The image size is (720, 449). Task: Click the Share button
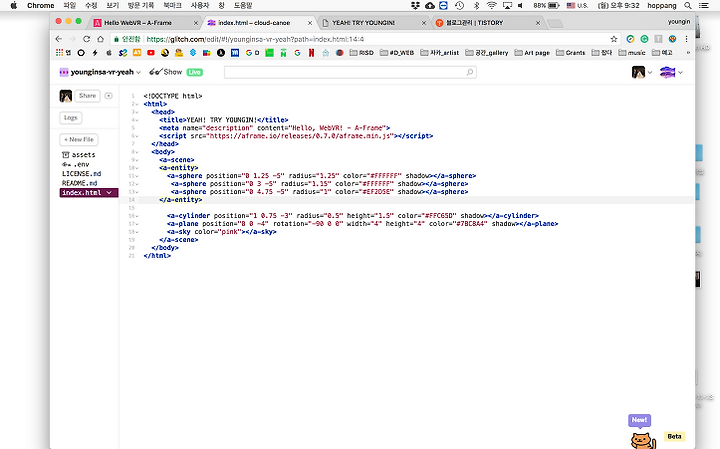point(87,96)
